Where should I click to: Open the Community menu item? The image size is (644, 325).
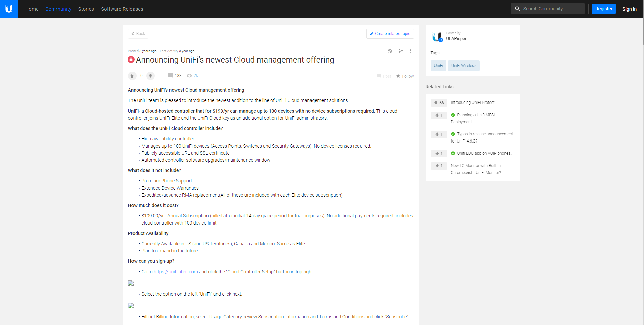tap(59, 9)
